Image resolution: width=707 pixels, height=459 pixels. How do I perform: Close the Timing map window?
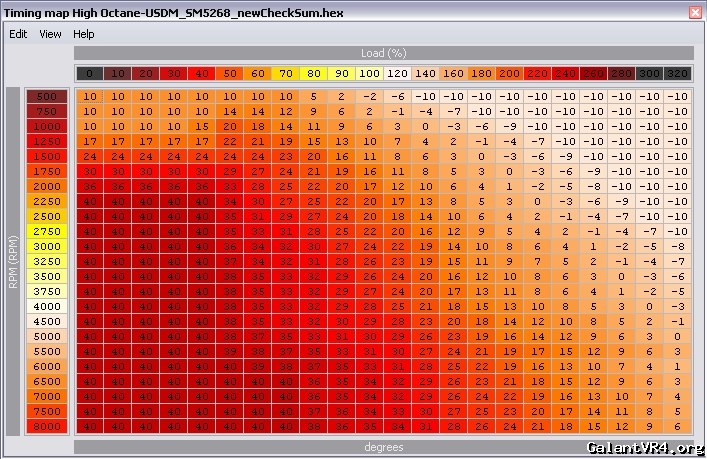(x=695, y=13)
